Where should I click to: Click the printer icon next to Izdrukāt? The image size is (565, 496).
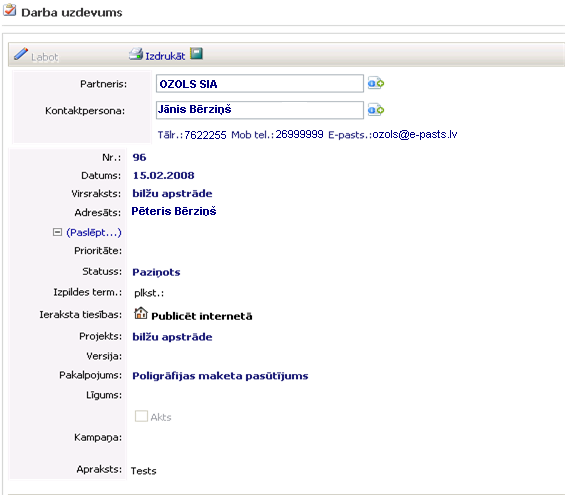tap(136, 54)
